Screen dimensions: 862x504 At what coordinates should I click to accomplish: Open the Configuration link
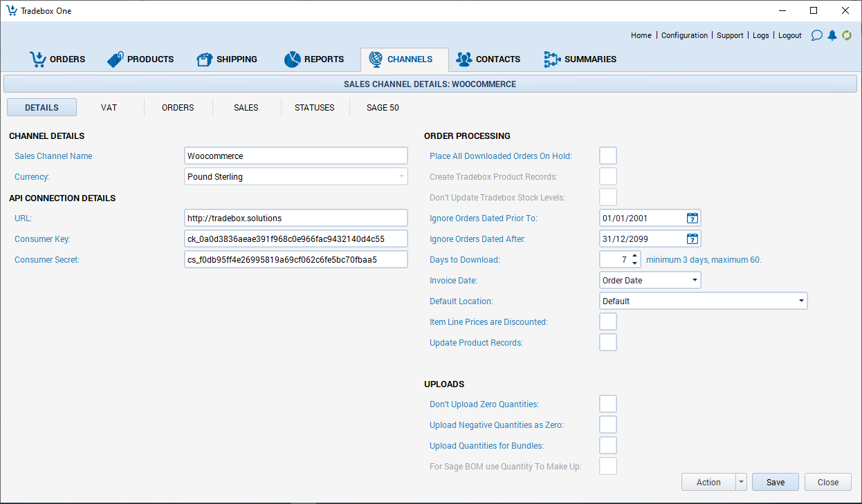coord(684,35)
